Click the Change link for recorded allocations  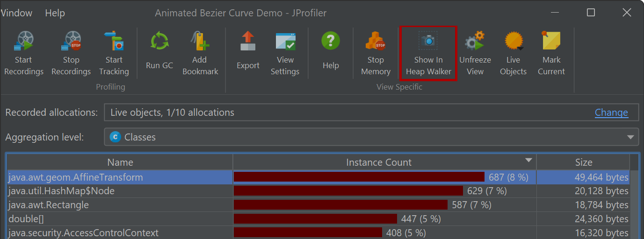click(x=611, y=112)
